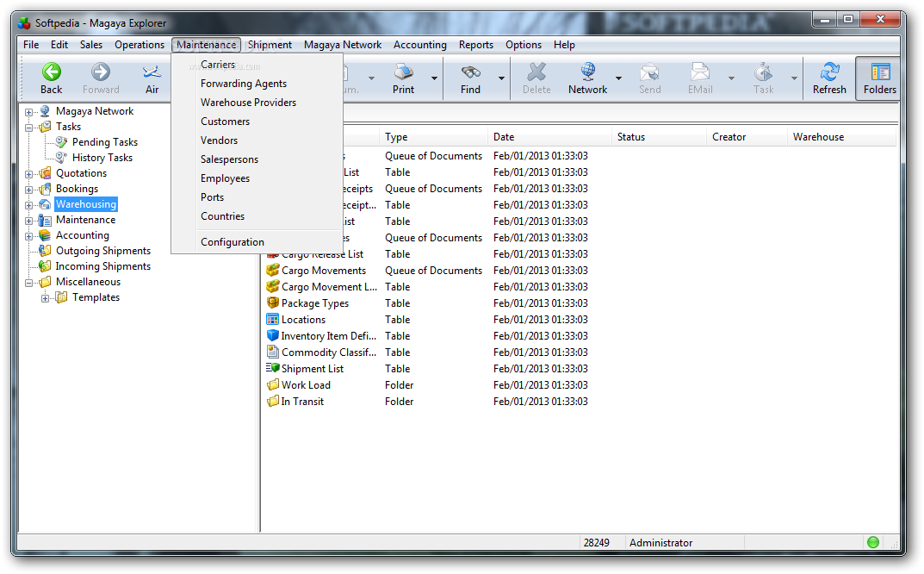Choose Customers menu entry
This screenshot has height=574, width=924.
coord(225,121)
